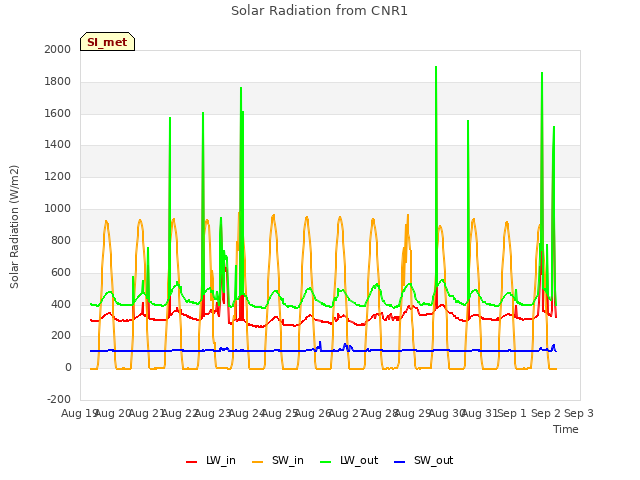The height and width of the screenshot is (480, 640).
Task: Click the y-axis tick value 1400
Action: [58, 144]
